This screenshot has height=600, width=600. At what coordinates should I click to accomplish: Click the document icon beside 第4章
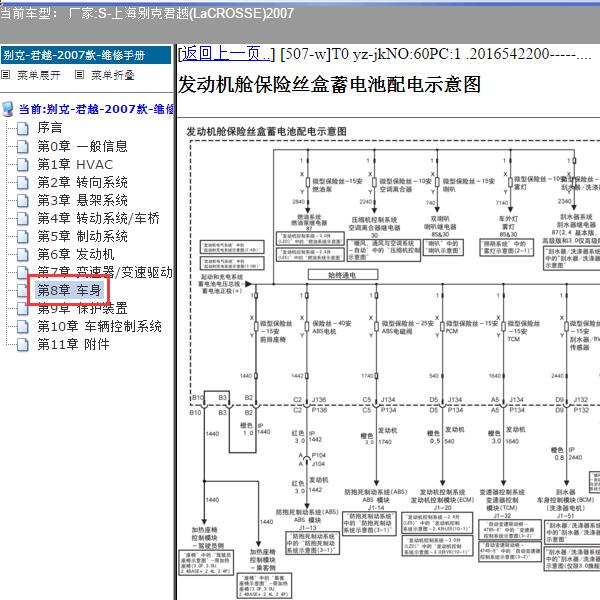click(23, 219)
